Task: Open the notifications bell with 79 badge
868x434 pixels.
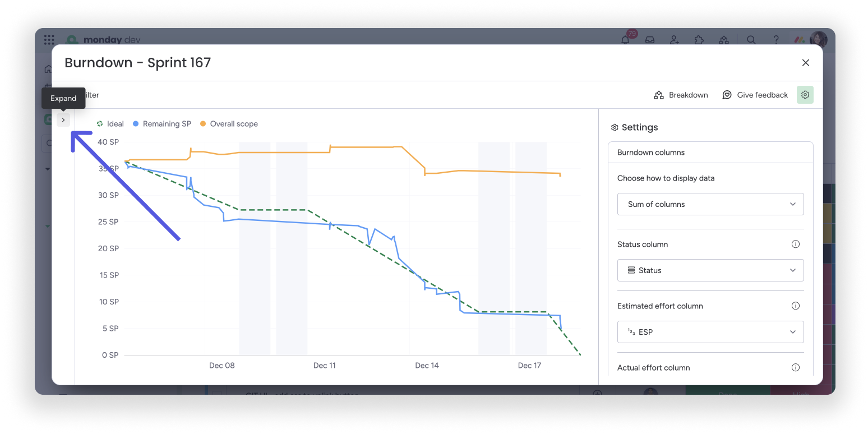Action: (x=625, y=39)
